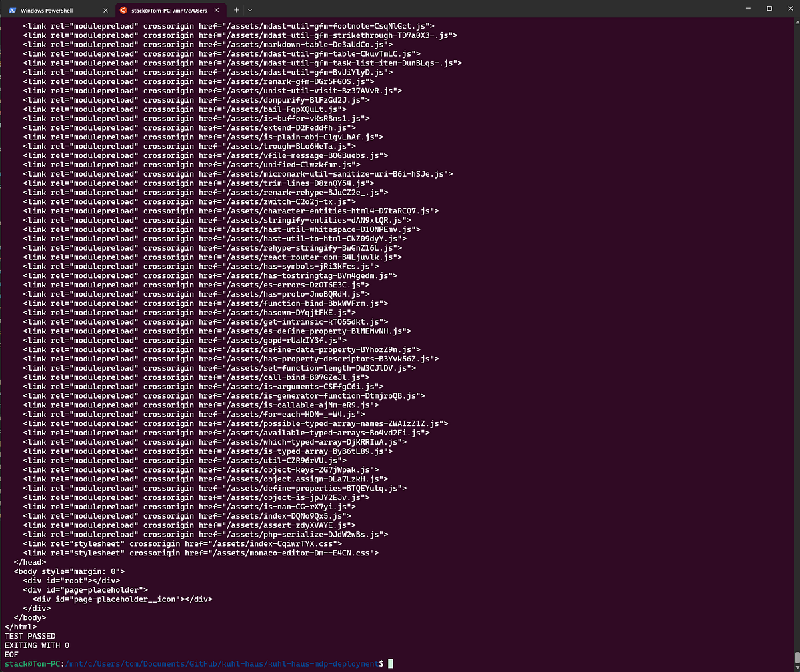The height and width of the screenshot is (672, 800).
Task: Expand the new tab profile dropdown
Action: [250, 10]
